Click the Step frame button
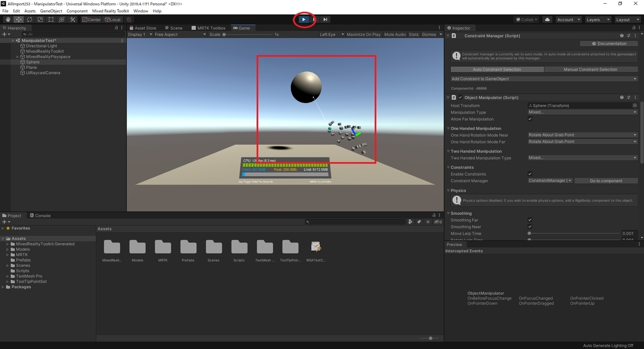This screenshot has height=349, width=644. pos(325,20)
